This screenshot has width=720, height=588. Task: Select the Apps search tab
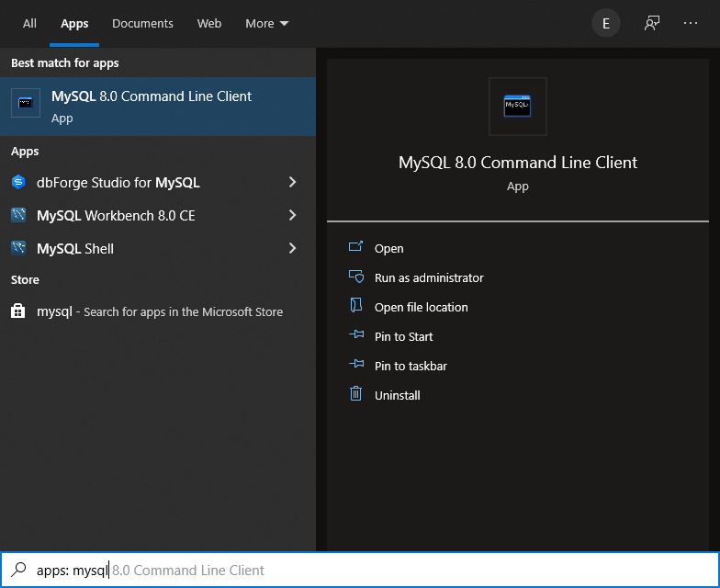pyautogui.click(x=74, y=24)
